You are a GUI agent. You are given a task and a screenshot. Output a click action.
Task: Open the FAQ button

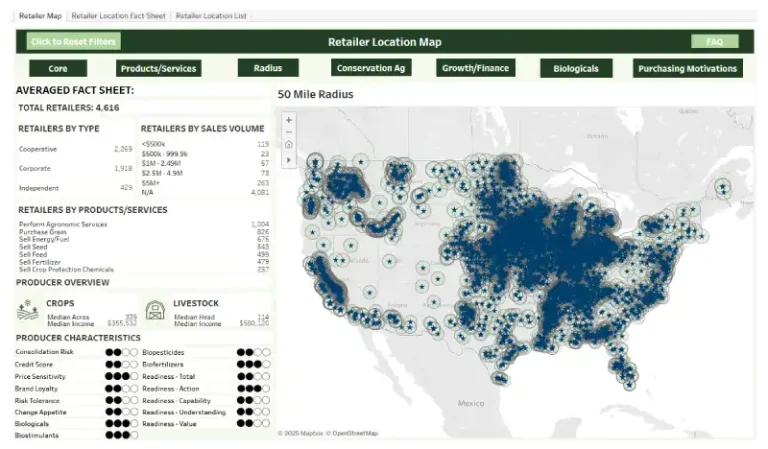715,42
